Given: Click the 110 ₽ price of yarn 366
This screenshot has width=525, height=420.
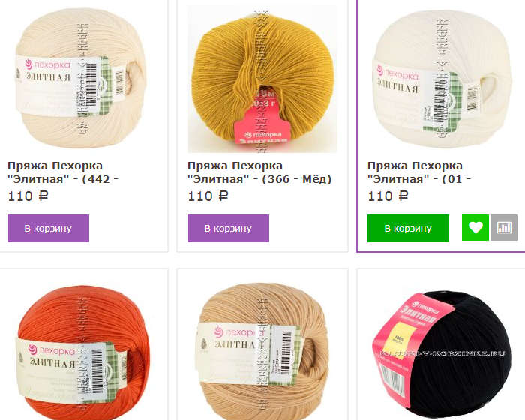Looking at the screenshot, I should point(208,196).
